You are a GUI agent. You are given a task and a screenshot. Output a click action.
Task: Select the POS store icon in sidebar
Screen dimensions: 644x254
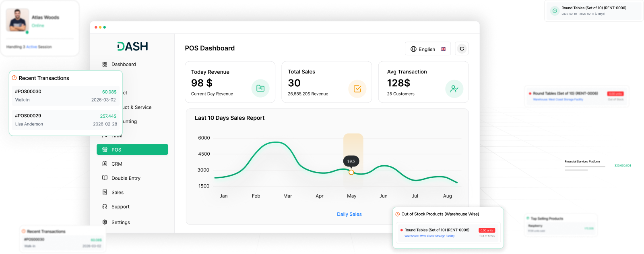[105, 150]
